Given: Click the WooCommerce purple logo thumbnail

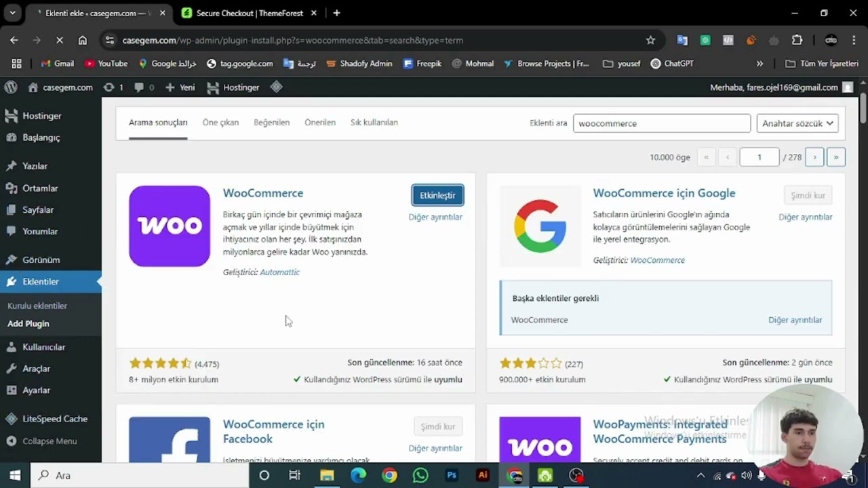Looking at the screenshot, I should click(x=170, y=226).
